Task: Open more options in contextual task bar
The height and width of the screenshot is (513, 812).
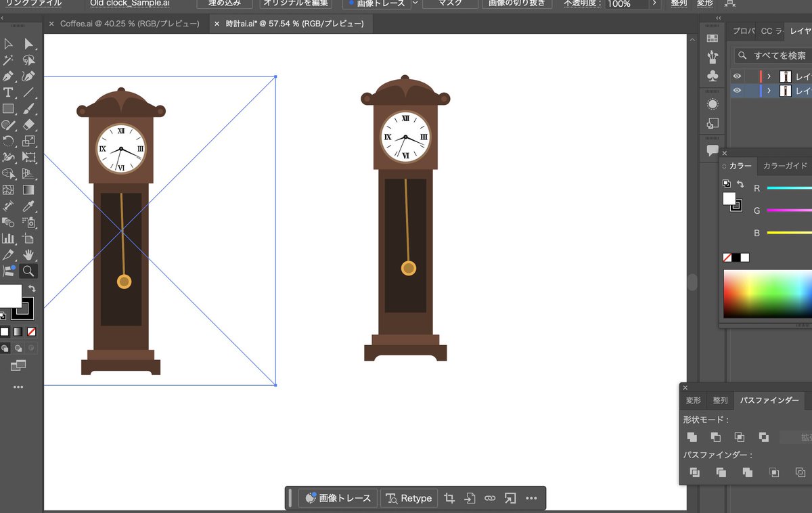Action: (531, 498)
